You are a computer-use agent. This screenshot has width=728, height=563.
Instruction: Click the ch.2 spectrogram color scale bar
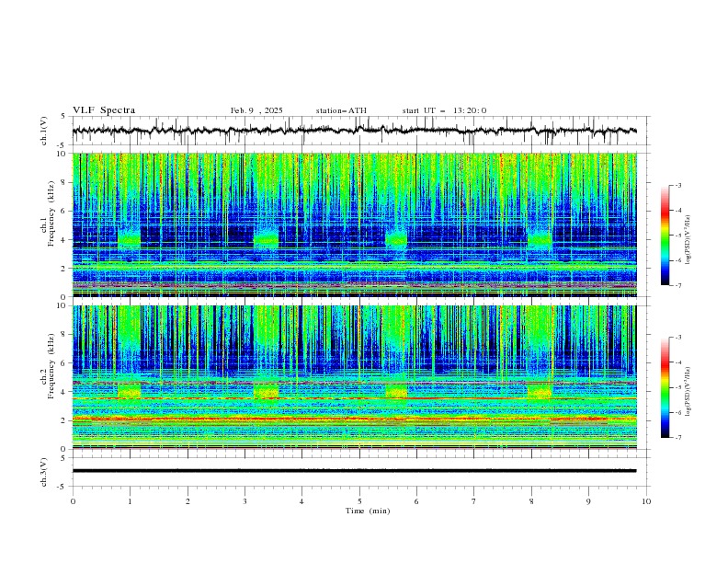[x=665, y=387]
